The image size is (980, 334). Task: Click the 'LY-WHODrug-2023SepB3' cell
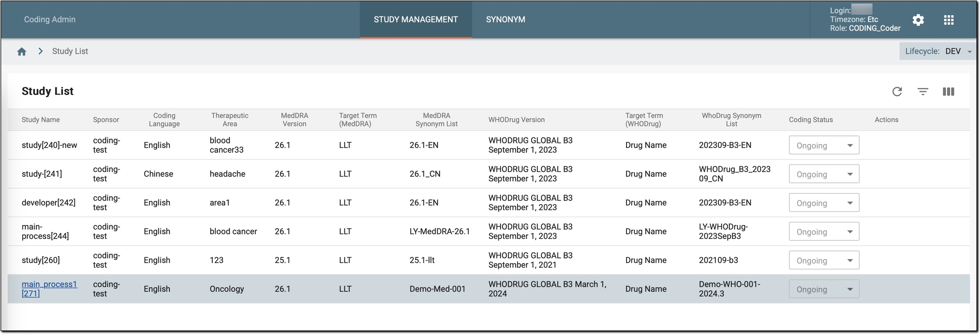click(723, 231)
